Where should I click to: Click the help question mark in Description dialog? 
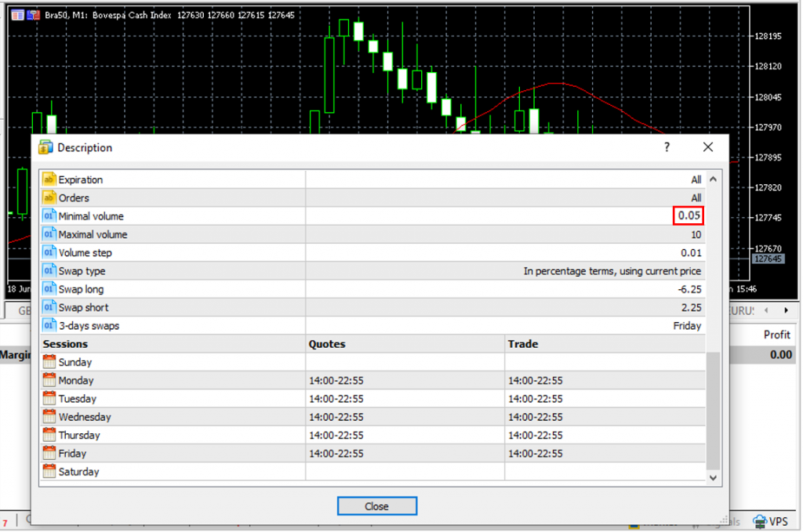tap(667, 147)
